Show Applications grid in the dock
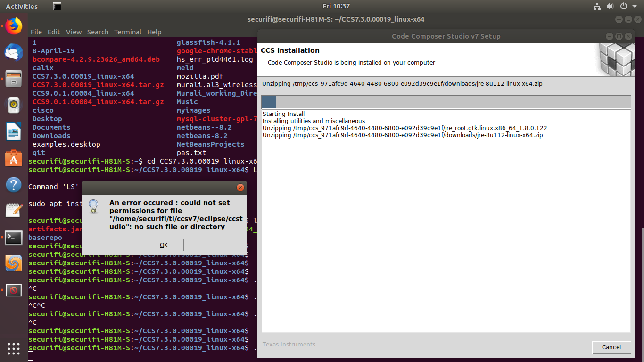 tap(14, 348)
